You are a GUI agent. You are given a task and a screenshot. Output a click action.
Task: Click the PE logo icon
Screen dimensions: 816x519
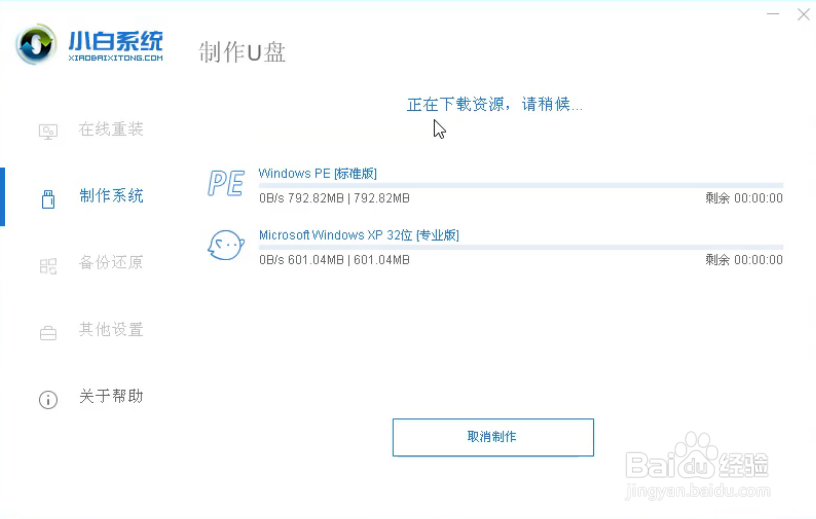[x=226, y=183]
